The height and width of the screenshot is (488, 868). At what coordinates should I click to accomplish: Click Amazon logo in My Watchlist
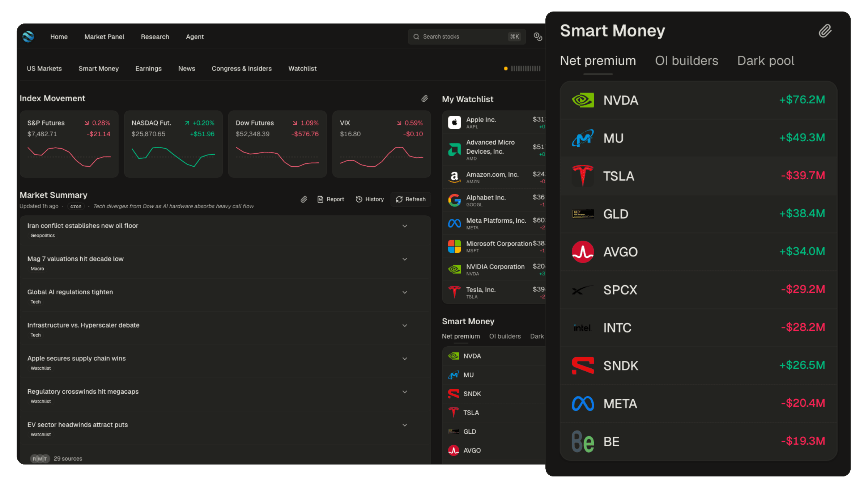click(x=455, y=177)
